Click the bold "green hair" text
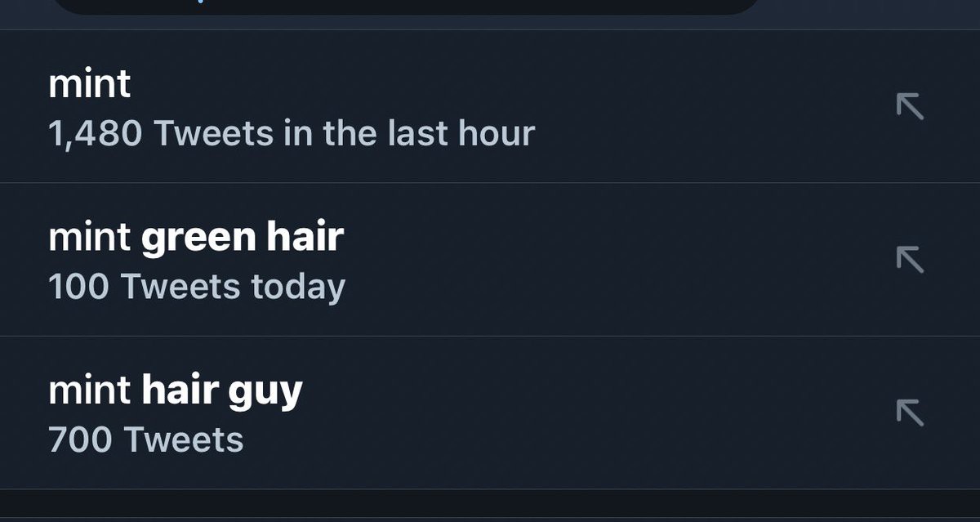The width and height of the screenshot is (980, 522). (x=243, y=238)
